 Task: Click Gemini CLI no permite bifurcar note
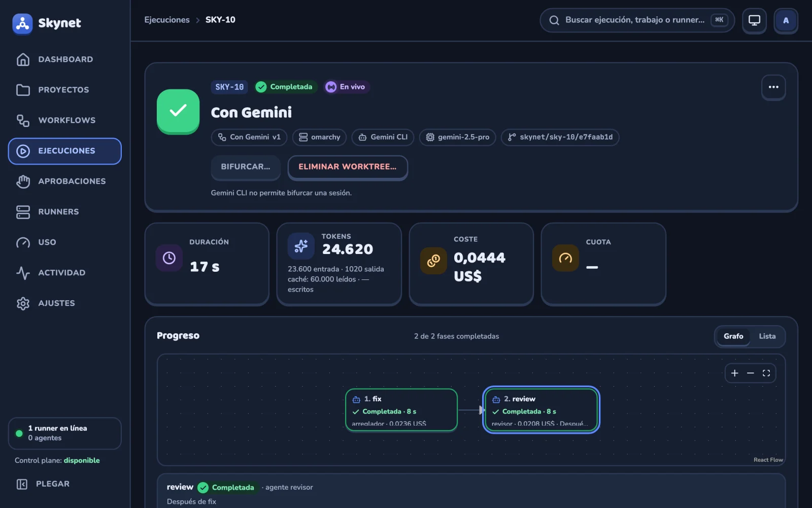[281, 193]
